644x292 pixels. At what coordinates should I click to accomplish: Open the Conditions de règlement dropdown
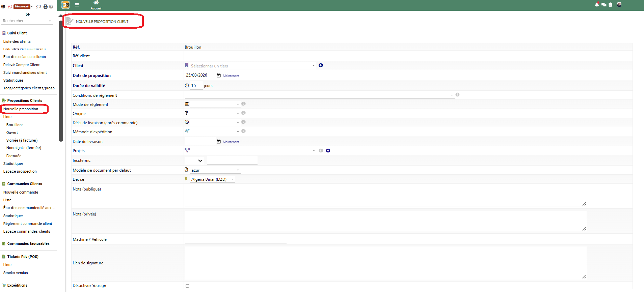(319, 95)
